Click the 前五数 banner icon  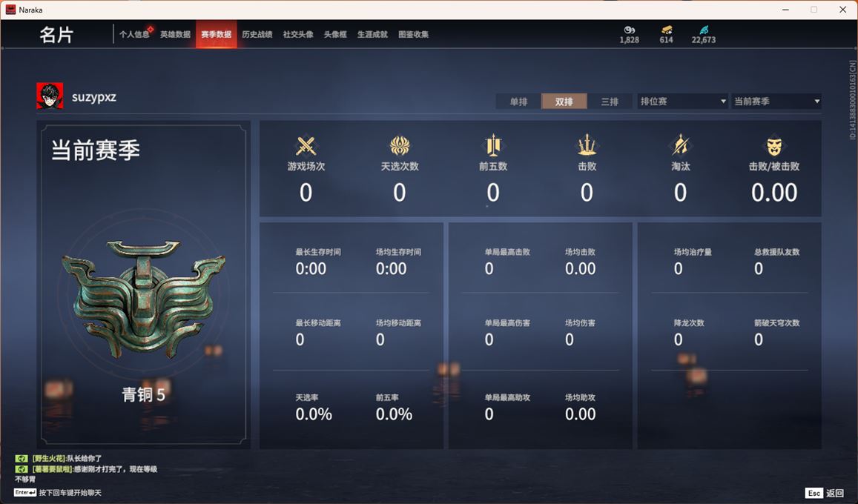(493, 145)
